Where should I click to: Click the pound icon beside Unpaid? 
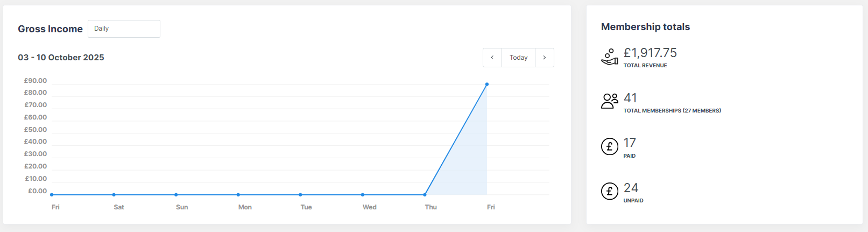609,191
